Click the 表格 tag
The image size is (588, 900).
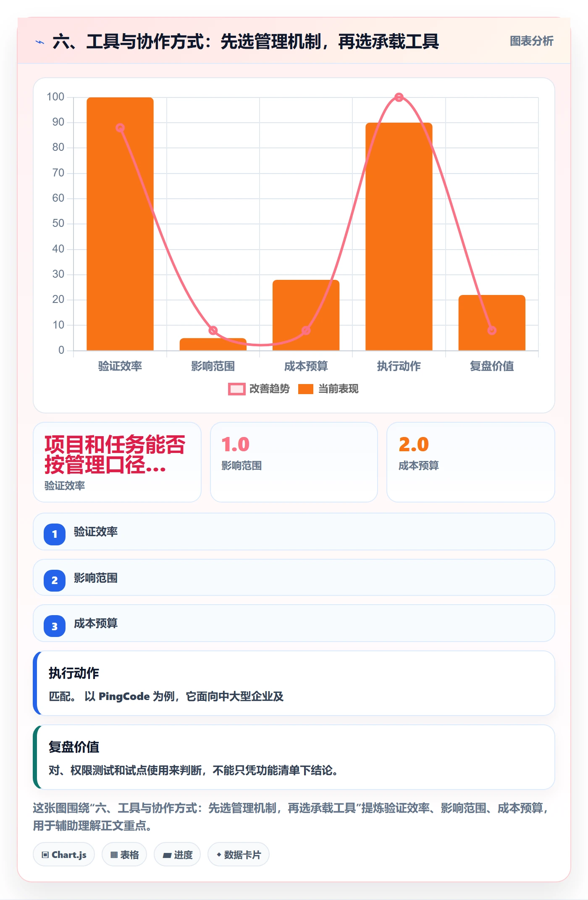click(124, 855)
